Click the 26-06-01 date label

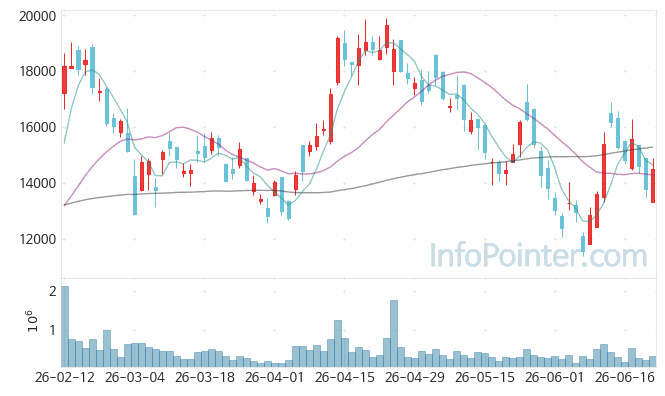pos(555,377)
